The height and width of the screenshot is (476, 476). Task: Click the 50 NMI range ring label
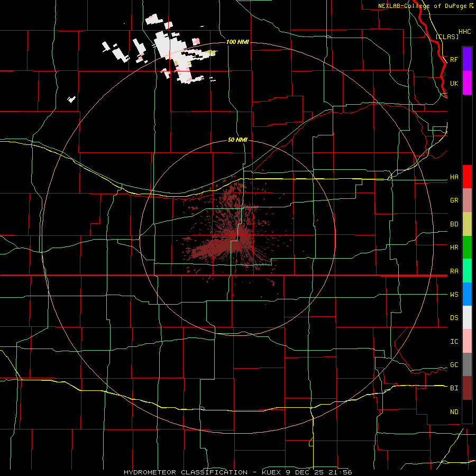point(237,140)
